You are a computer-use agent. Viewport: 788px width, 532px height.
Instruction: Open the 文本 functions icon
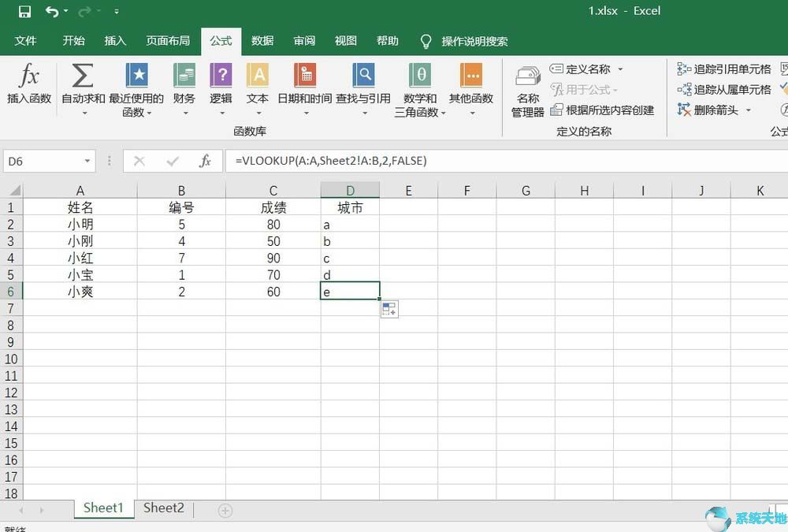coord(258,76)
